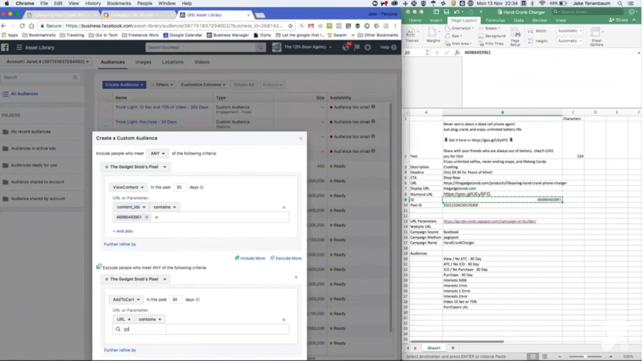Screen dimensions: 644x361
Task: Open the ViewContent event dropdown
Action: pos(128,187)
